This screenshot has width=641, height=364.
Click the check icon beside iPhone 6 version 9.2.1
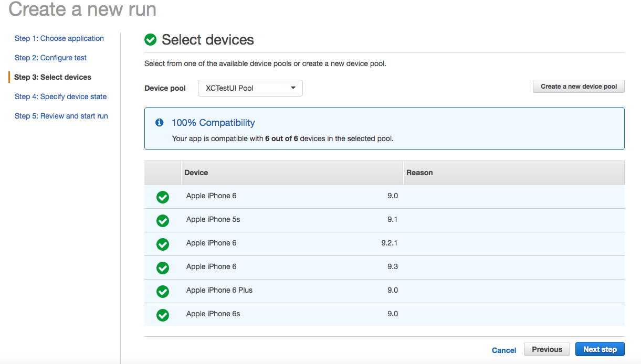point(162,244)
